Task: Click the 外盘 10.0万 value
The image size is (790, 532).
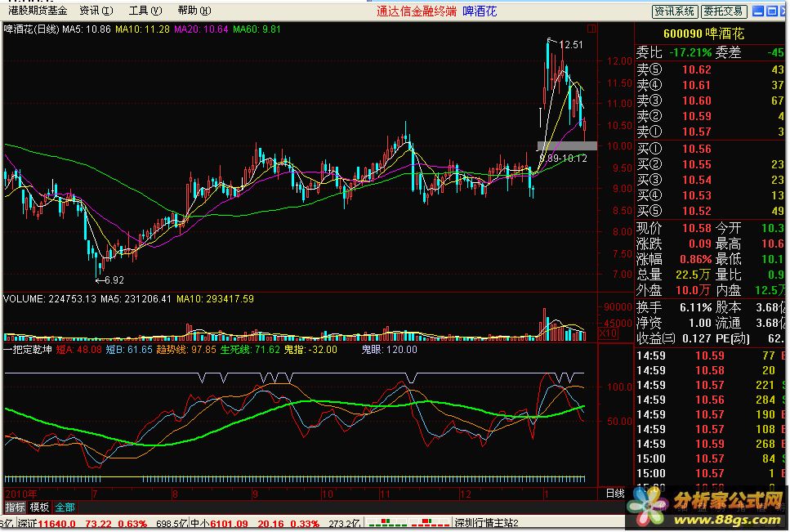Action: 692,291
